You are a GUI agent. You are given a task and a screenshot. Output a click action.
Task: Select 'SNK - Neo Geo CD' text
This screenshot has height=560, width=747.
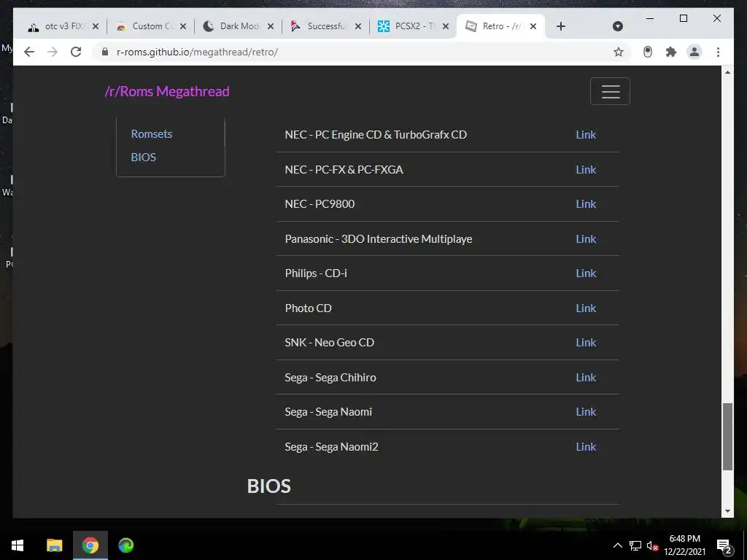click(x=329, y=343)
